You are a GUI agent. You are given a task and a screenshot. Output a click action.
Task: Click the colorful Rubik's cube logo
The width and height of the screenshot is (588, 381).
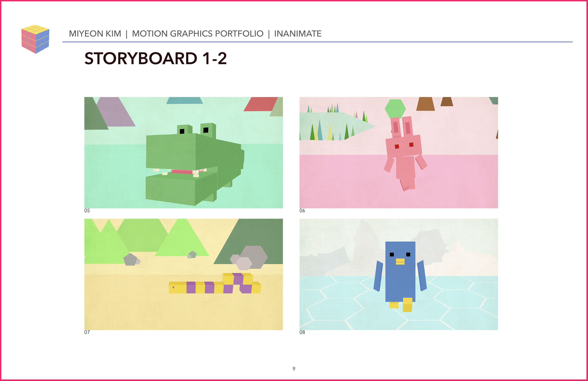point(35,39)
